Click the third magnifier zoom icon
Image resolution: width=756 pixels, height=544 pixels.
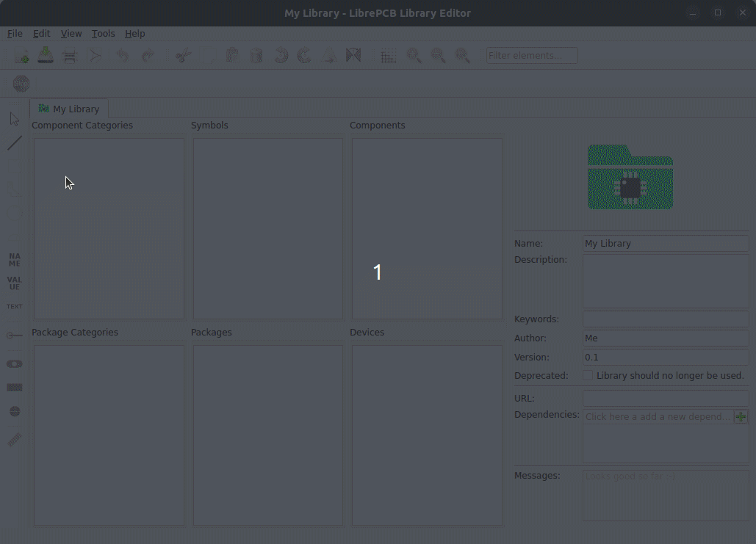pos(462,56)
